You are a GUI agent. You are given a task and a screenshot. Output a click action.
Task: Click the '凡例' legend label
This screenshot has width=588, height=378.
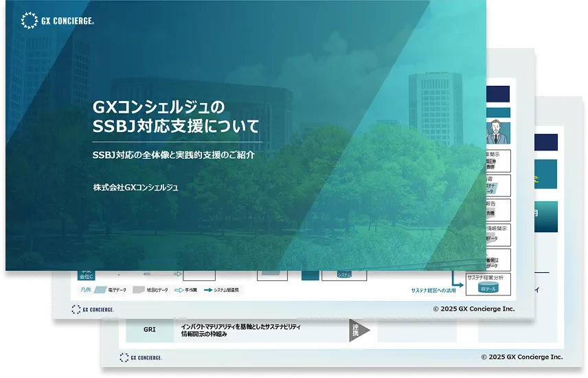point(85,290)
